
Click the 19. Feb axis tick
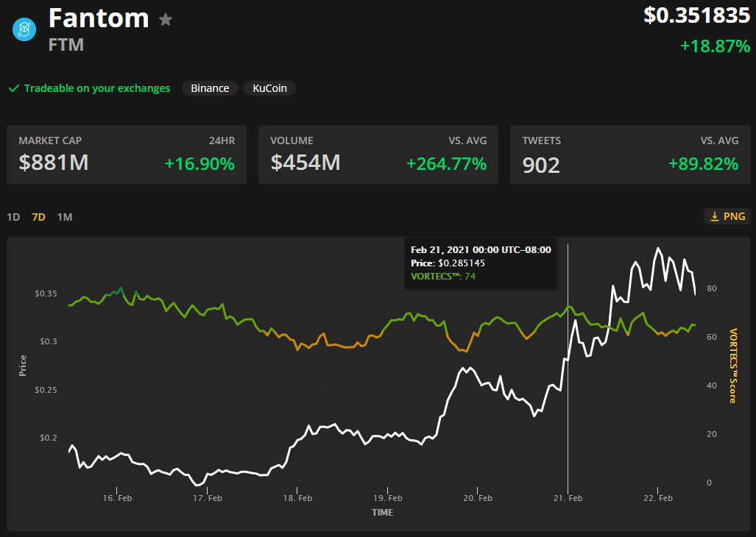point(388,498)
